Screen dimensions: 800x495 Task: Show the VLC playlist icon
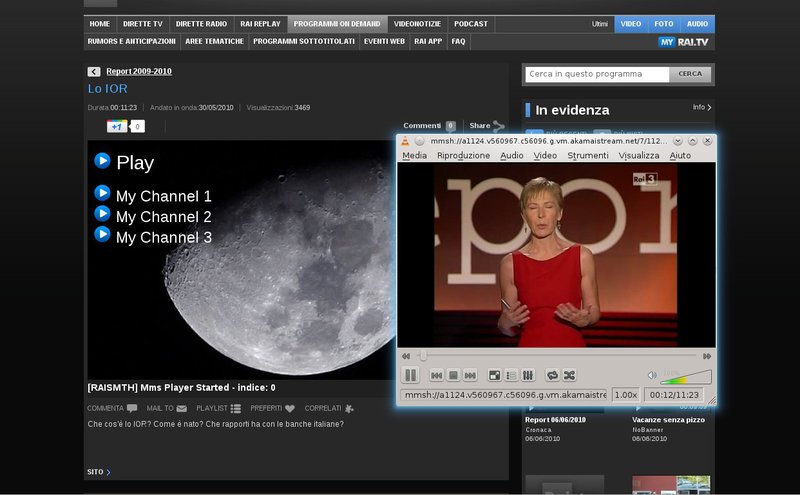[x=511, y=375]
